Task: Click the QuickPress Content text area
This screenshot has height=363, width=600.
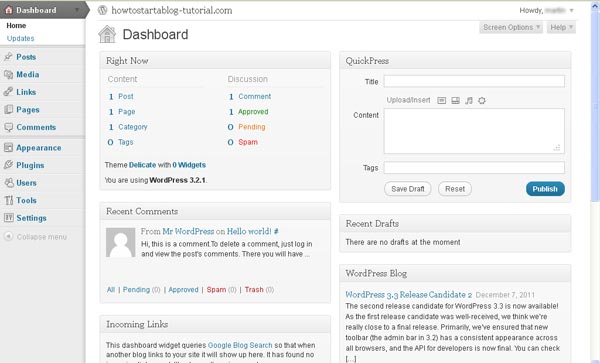Action: 474,131
